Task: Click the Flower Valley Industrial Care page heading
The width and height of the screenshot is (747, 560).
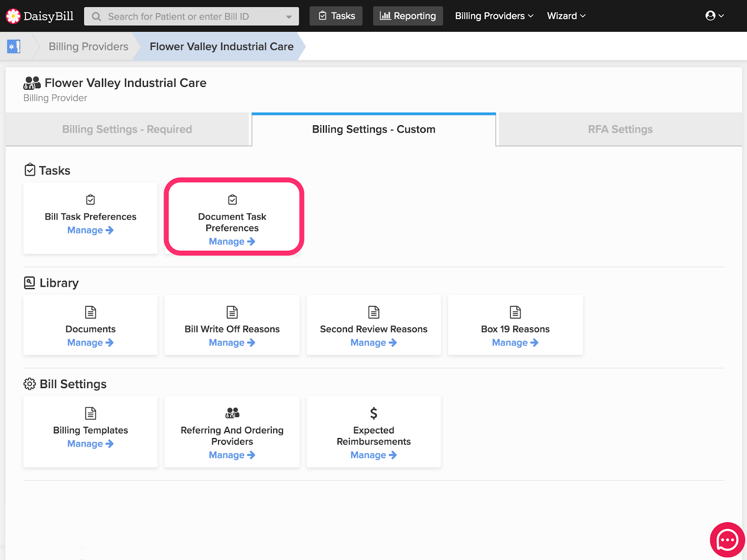Action: point(126,83)
